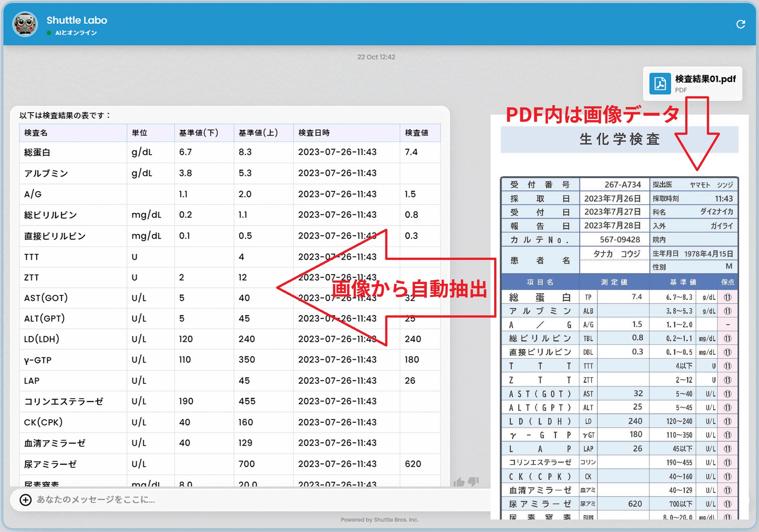Open the 検査結果01.pdf attachment
Screen dimensions: 759x532
point(705,80)
